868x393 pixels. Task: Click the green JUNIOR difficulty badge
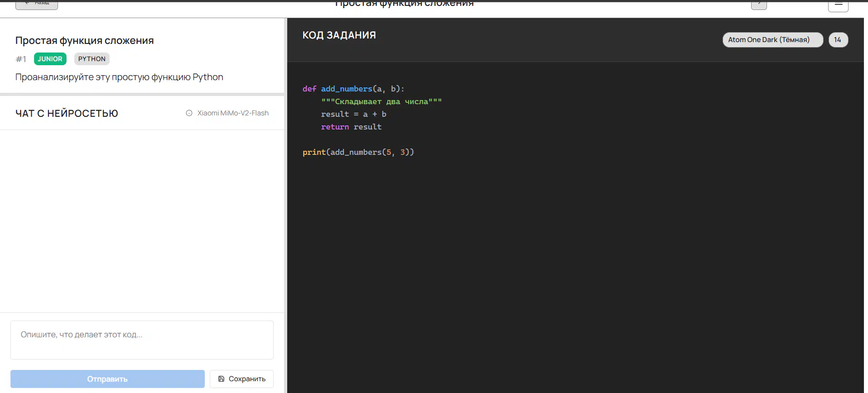tap(50, 59)
